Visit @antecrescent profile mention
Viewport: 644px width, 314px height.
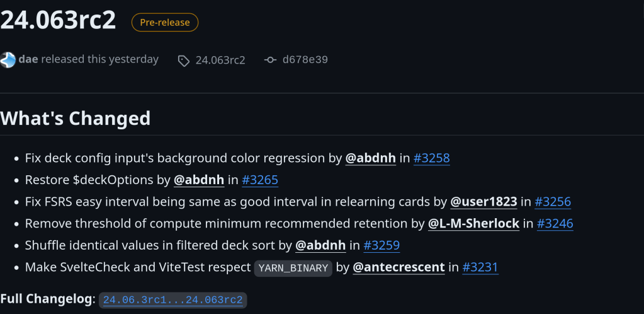point(398,267)
